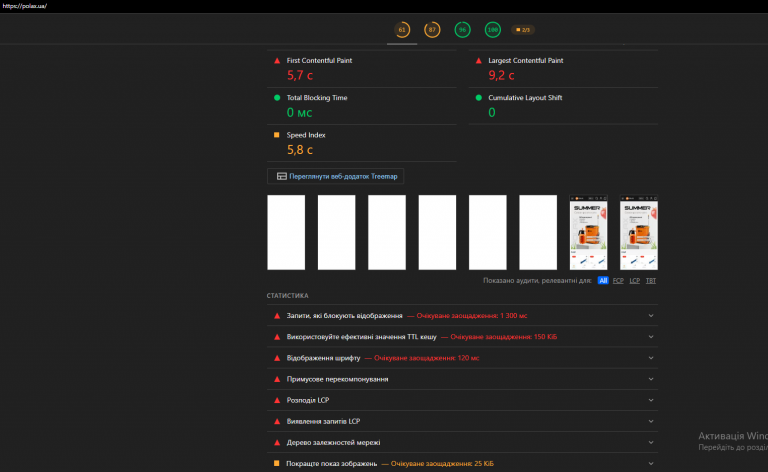Click the Очікуване заощадження: 120 мс text
The image size is (768, 472).
click(427, 358)
